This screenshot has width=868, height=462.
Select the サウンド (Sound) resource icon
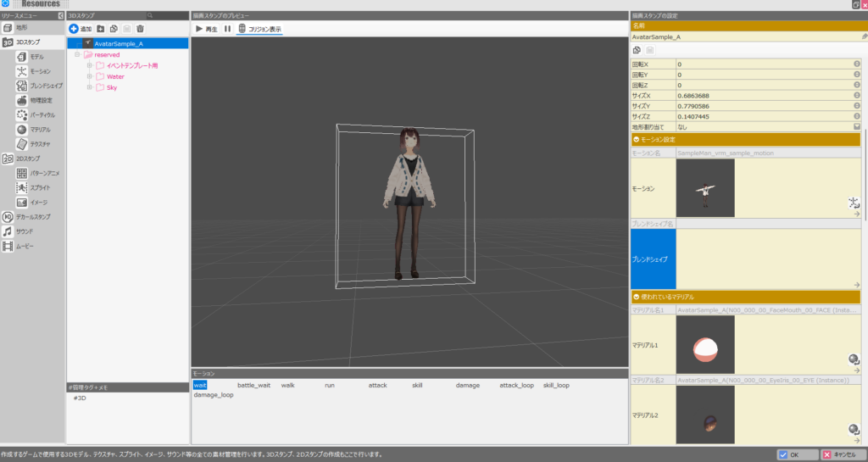8,231
